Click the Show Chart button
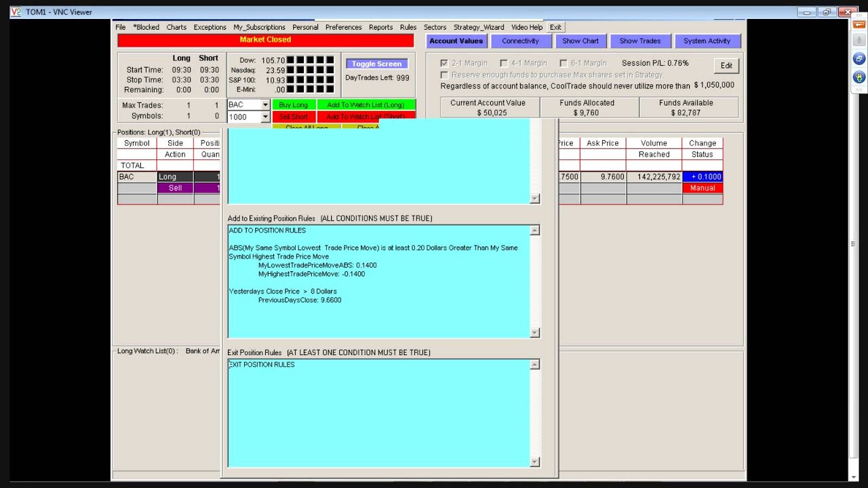The height and width of the screenshot is (488, 868). (580, 41)
